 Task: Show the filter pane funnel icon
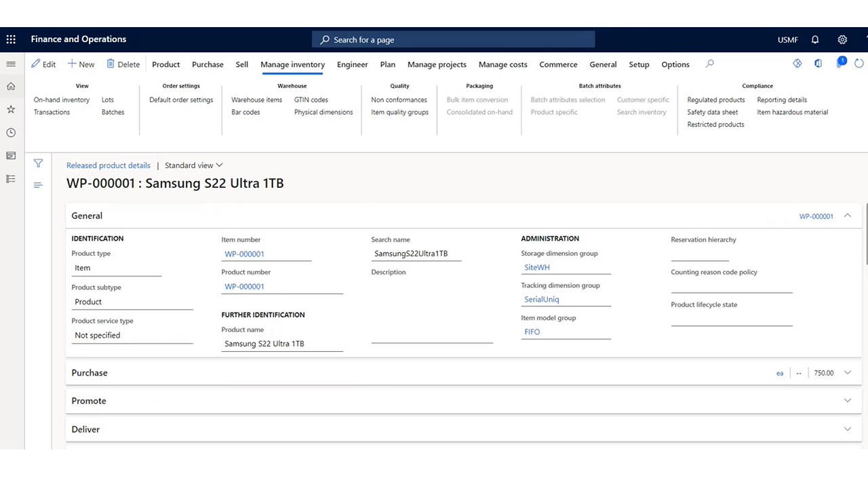(38, 163)
